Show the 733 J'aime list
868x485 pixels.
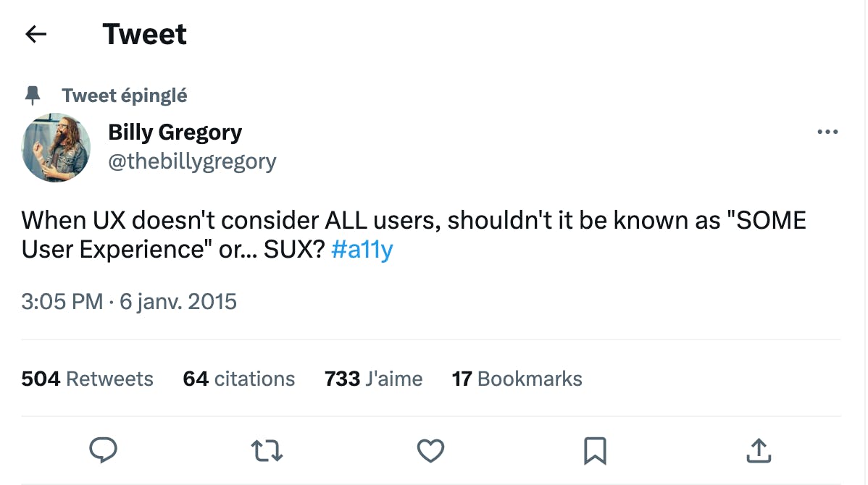point(373,379)
